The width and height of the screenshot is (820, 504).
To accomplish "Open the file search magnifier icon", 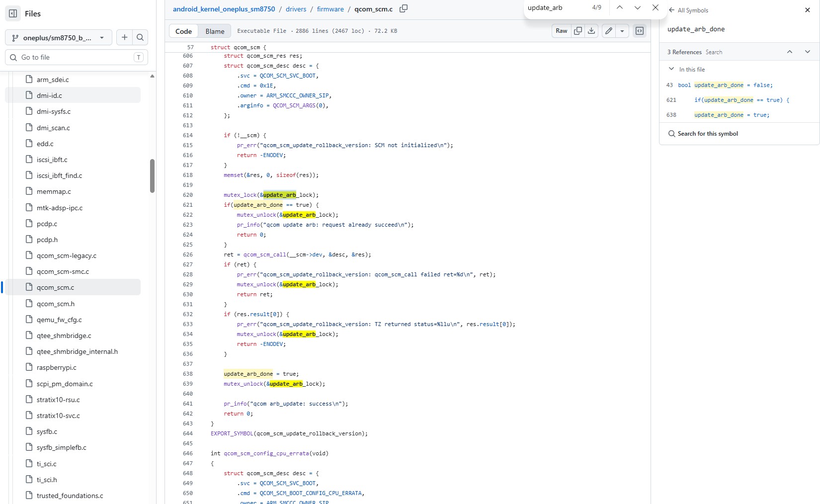I will pyautogui.click(x=140, y=37).
